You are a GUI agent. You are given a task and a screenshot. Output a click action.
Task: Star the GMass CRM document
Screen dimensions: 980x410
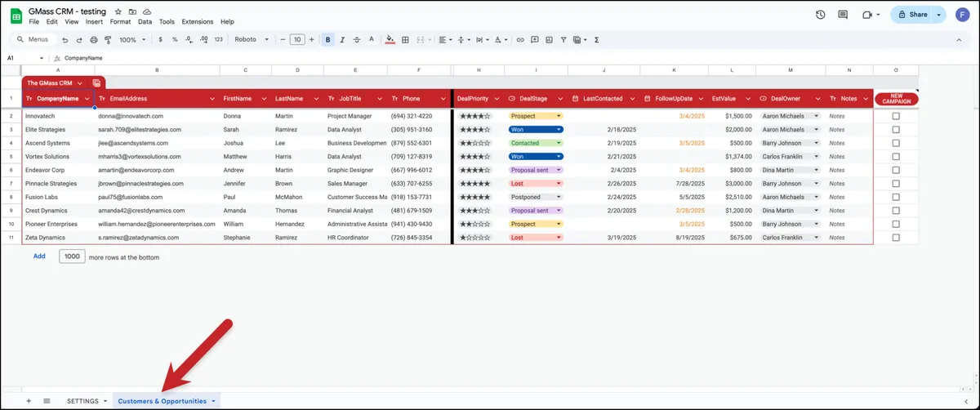click(x=118, y=11)
